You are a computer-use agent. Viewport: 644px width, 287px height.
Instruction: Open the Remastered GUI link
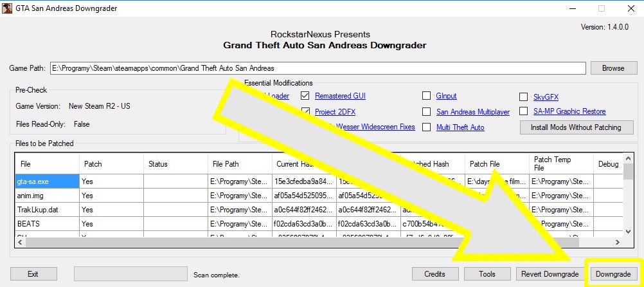coord(340,96)
